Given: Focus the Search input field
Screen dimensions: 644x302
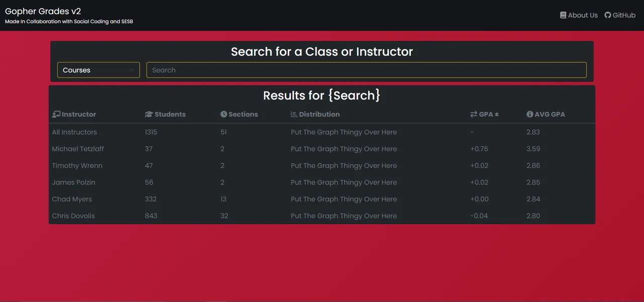Looking at the screenshot, I should 366,70.
